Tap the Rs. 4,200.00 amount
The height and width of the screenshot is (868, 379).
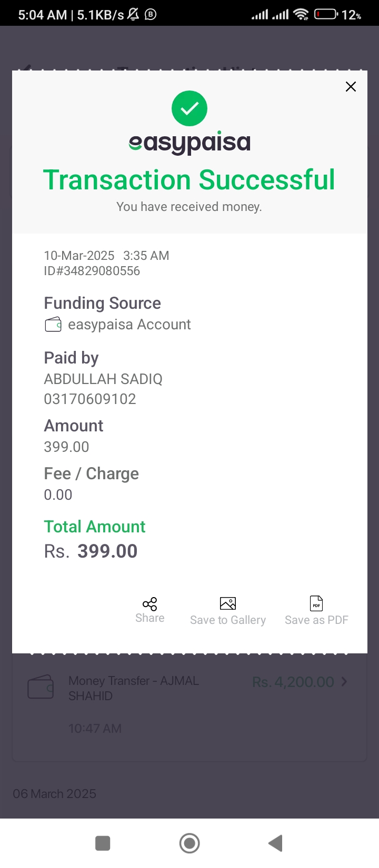[x=293, y=682]
